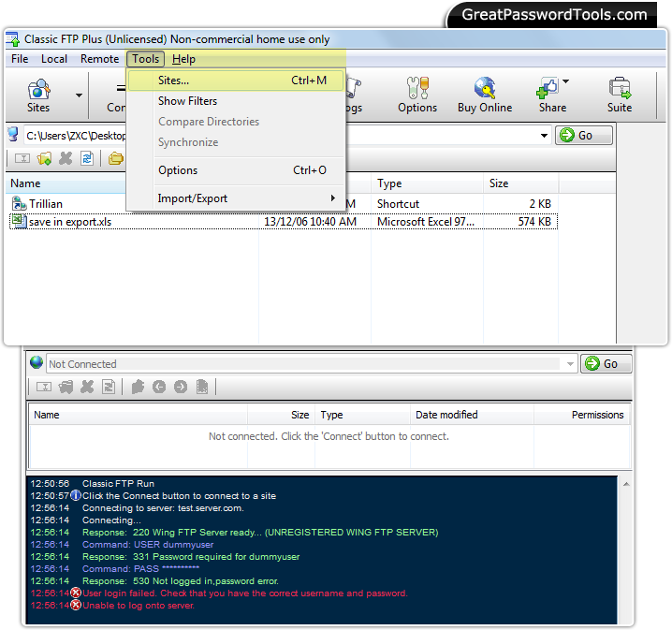Click the local rename icon
672x630 pixels.
[22, 158]
